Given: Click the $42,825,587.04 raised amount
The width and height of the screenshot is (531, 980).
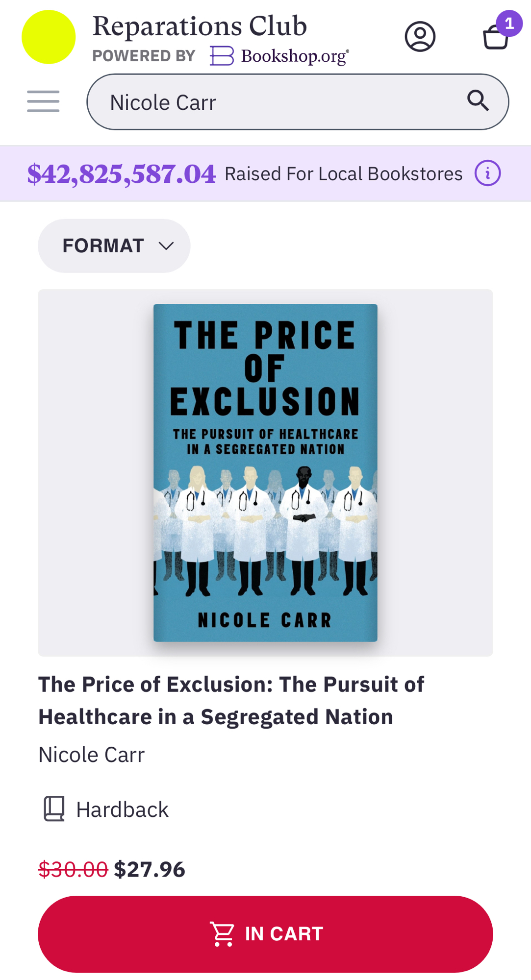Looking at the screenshot, I should point(122,174).
